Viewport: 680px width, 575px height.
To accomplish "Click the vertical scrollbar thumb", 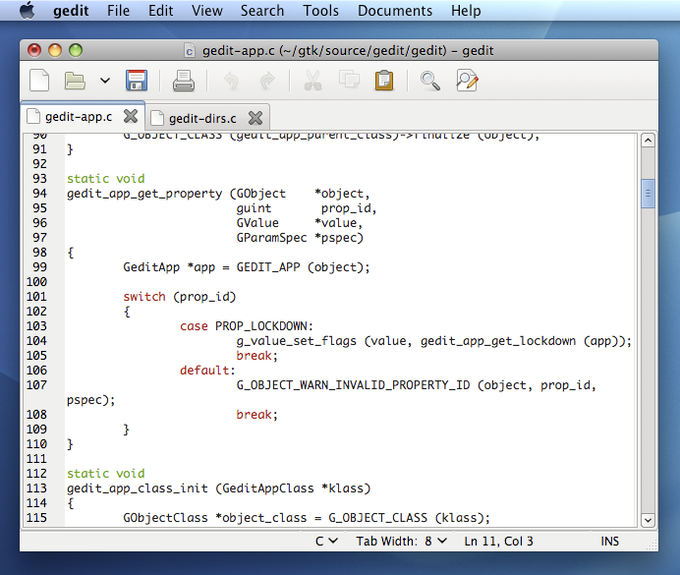I will (647, 193).
